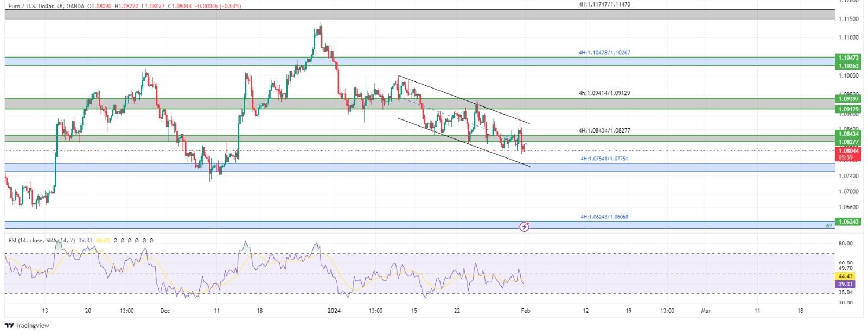868x334 pixels.
Task: Open the TradingView logo link
Action: point(27,325)
